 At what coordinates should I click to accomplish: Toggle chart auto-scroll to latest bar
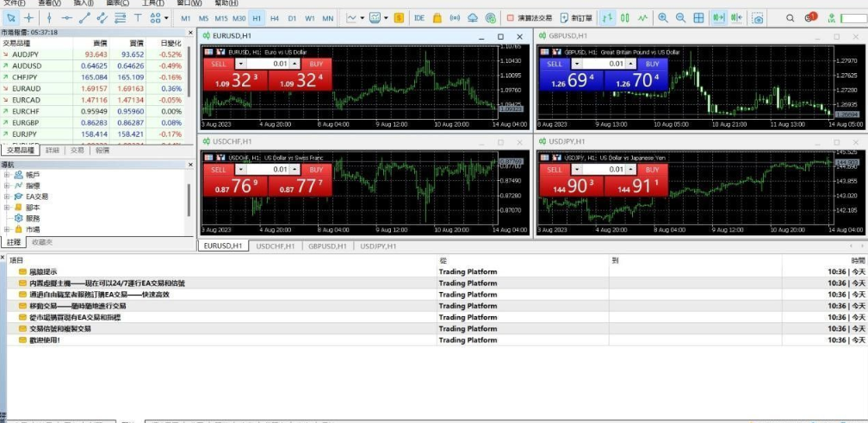pos(717,17)
